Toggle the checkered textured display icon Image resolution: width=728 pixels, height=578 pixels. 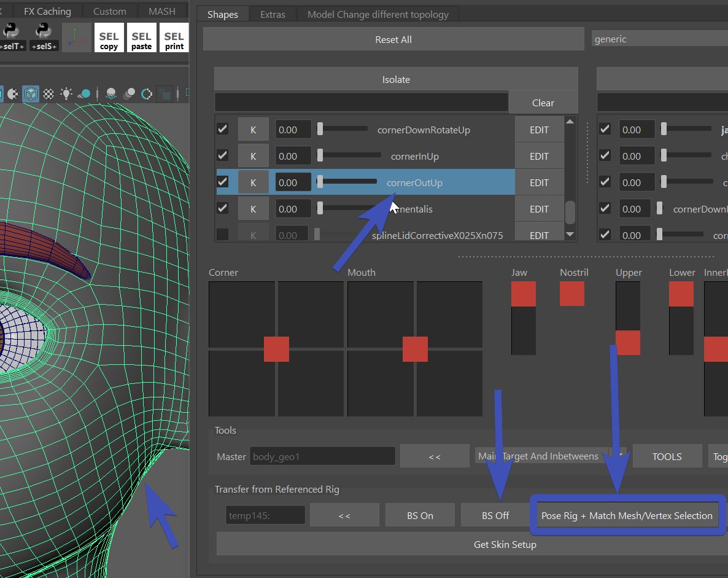tap(48, 95)
